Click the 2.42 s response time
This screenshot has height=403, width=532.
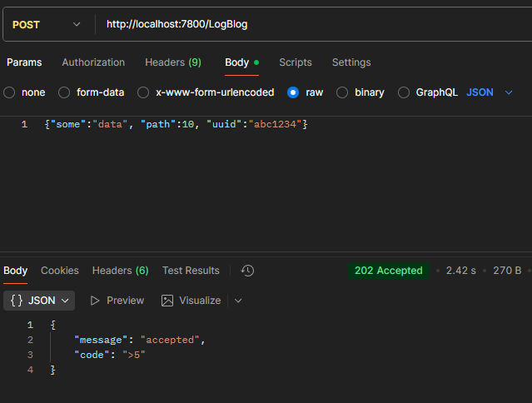460,271
